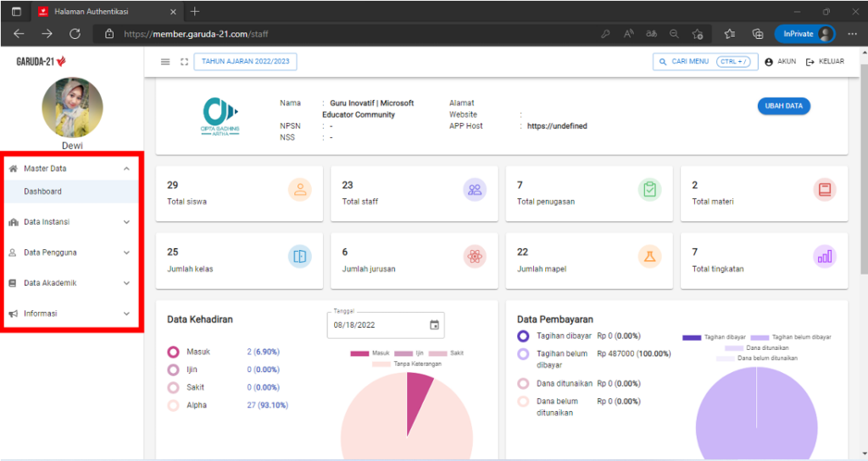Toggle Ijin series in attendance list
Viewport: 868px width, 461px height.
173,369
